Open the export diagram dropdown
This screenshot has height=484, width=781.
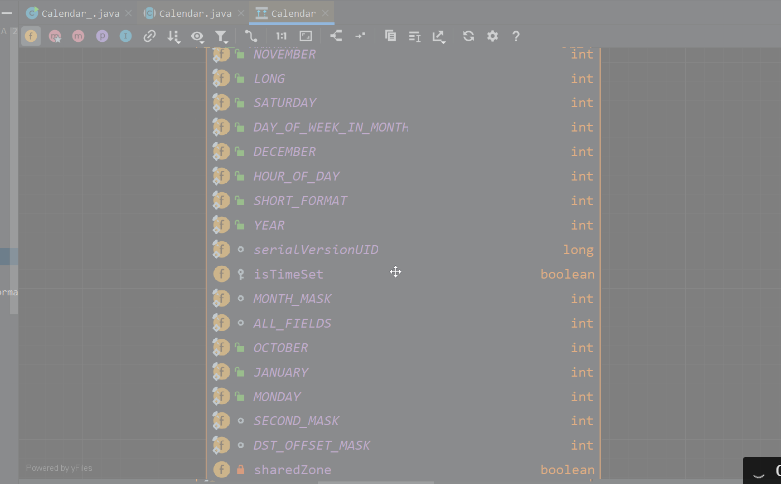tap(438, 36)
